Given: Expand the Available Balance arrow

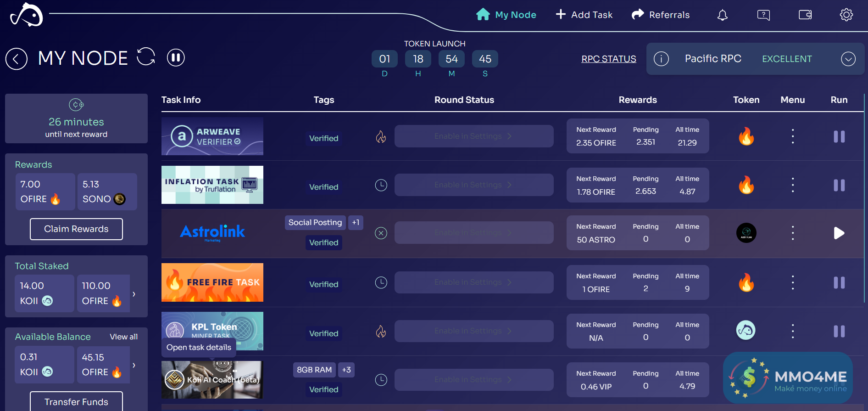Looking at the screenshot, I should 134,365.
